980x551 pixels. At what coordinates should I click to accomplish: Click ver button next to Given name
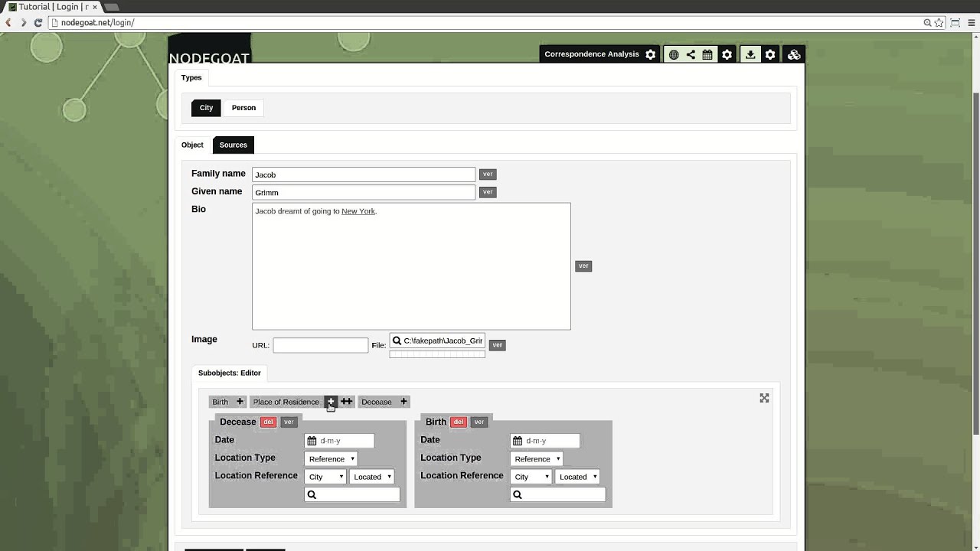click(488, 192)
